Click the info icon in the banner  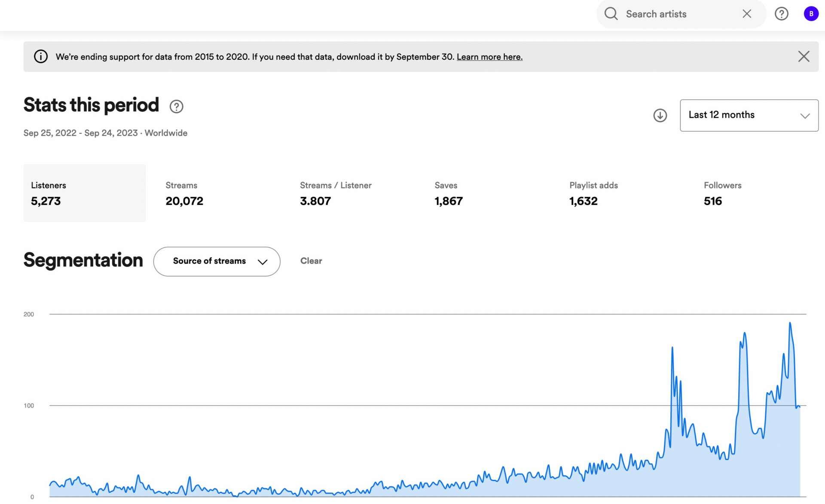coord(41,56)
